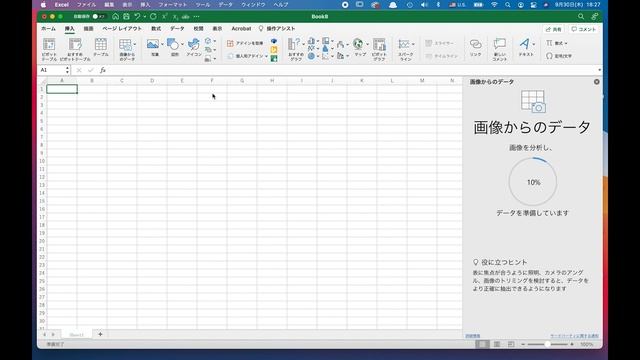Viewport: 640px width, 360px height.
Task: Insert a picture (写真)
Action: [153, 48]
